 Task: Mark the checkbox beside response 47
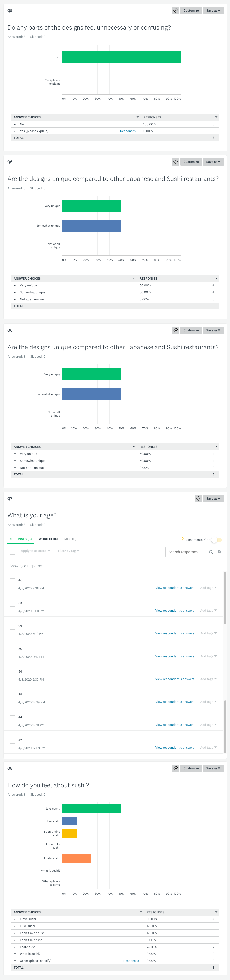point(12,741)
